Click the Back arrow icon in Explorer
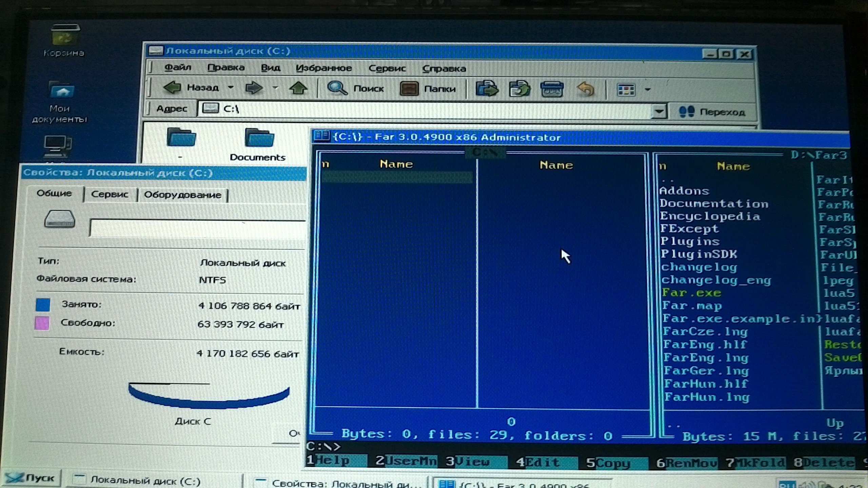Image resolution: width=868 pixels, height=488 pixels. point(173,87)
